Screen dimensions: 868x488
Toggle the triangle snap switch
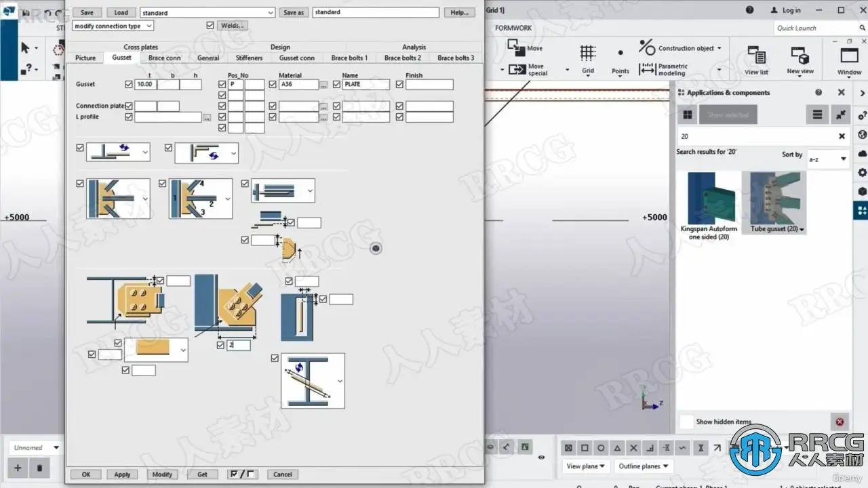coord(617,448)
